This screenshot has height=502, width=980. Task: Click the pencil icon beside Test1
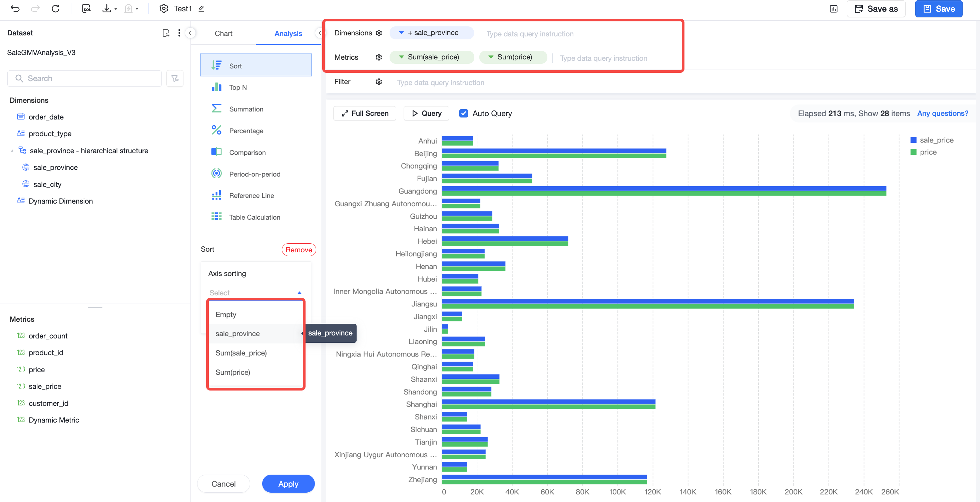pos(201,9)
